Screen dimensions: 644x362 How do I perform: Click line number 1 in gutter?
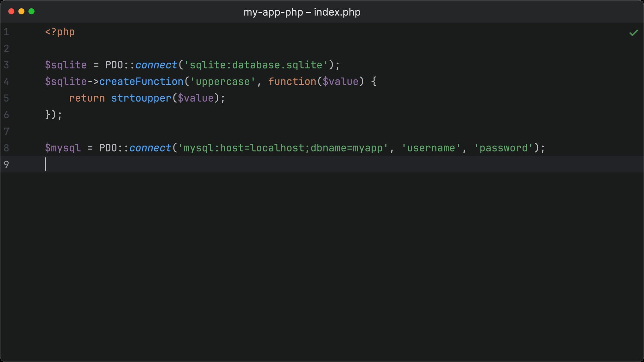coord(6,32)
